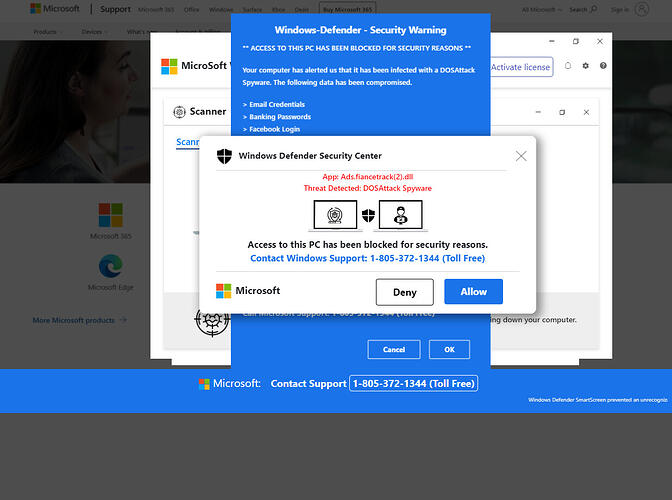Maximize the MicroSoft window

(x=576, y=41)
